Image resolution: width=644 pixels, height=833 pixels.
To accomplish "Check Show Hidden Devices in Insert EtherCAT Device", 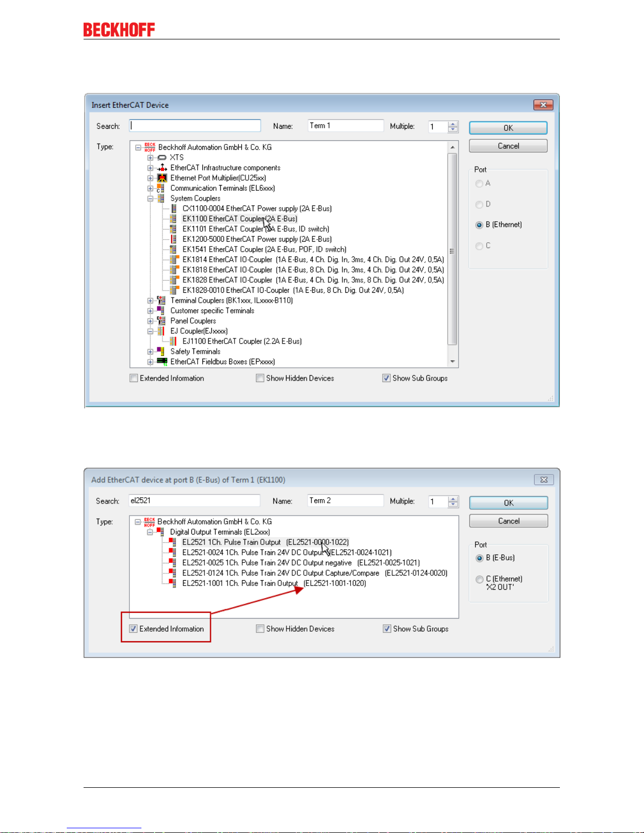I will pyautogui.click(x=260, y=378).
